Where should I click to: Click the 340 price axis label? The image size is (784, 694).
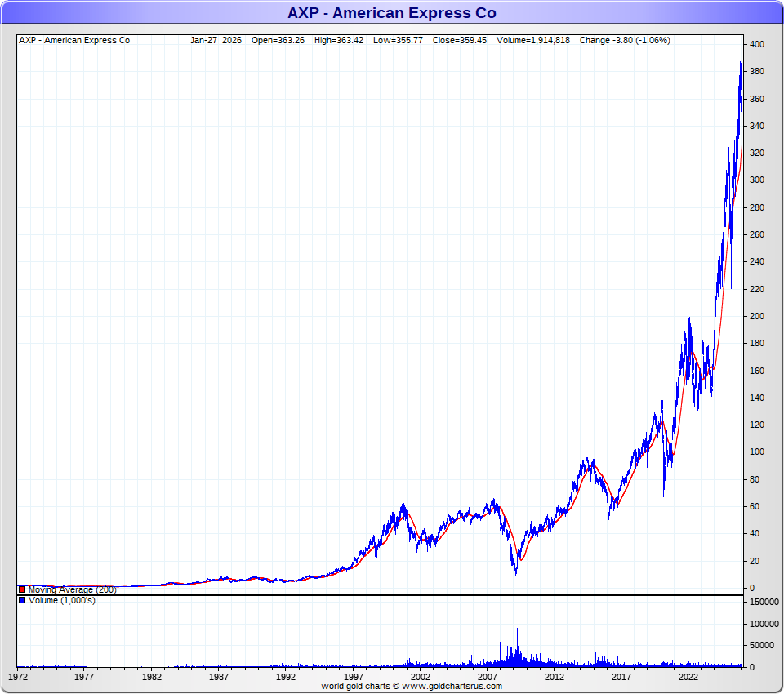(x=757, y=126)
